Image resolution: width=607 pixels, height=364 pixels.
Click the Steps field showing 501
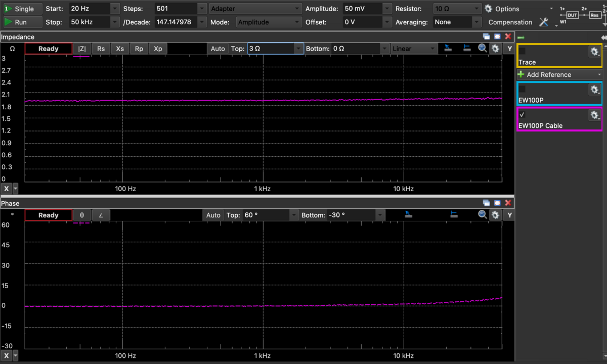pyautogui.click(x=176, y=9)
